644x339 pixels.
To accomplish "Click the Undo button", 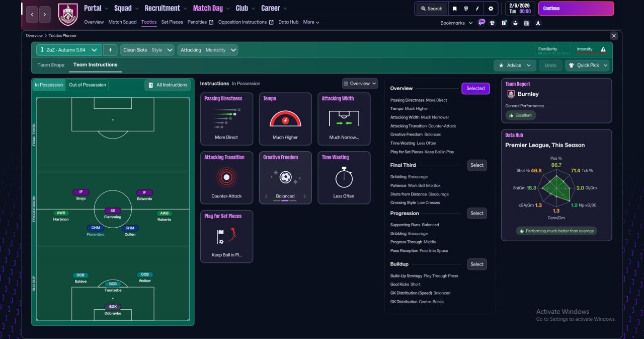I will pyautogui.click(x=550, y=65).
